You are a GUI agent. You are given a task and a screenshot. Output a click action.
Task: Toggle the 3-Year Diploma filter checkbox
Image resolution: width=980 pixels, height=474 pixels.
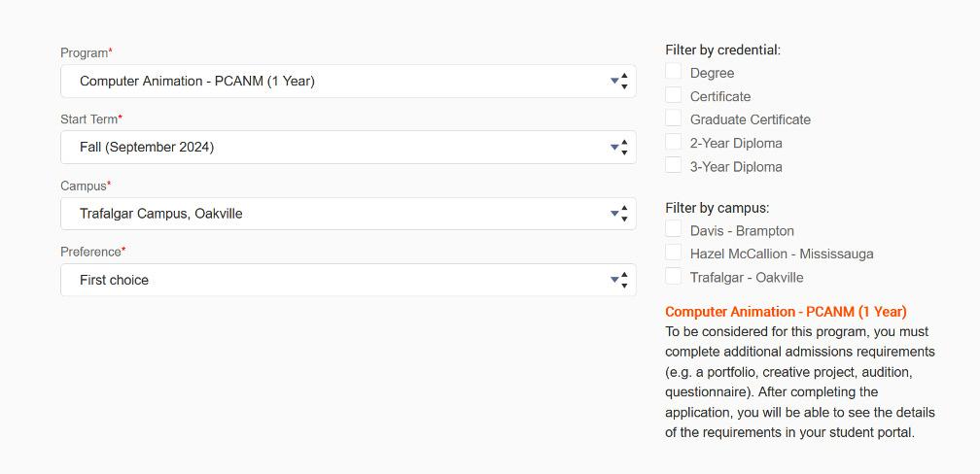[x=674, y=165]
